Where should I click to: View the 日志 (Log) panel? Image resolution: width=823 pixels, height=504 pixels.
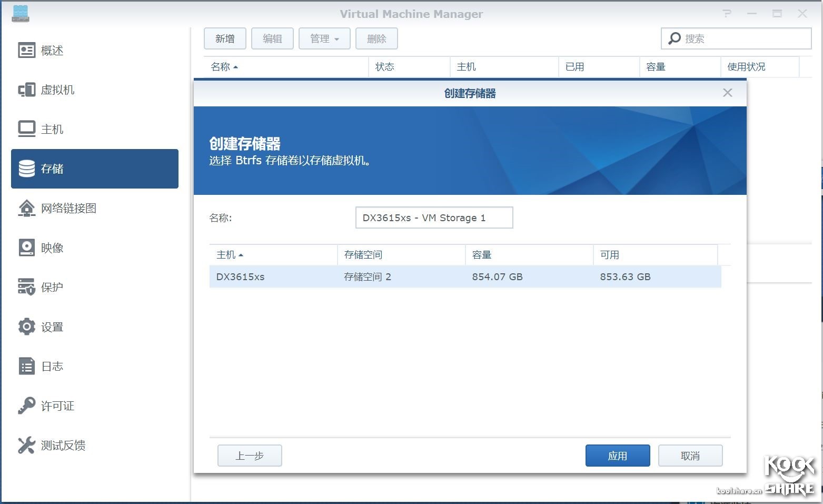tap(52, 366)
